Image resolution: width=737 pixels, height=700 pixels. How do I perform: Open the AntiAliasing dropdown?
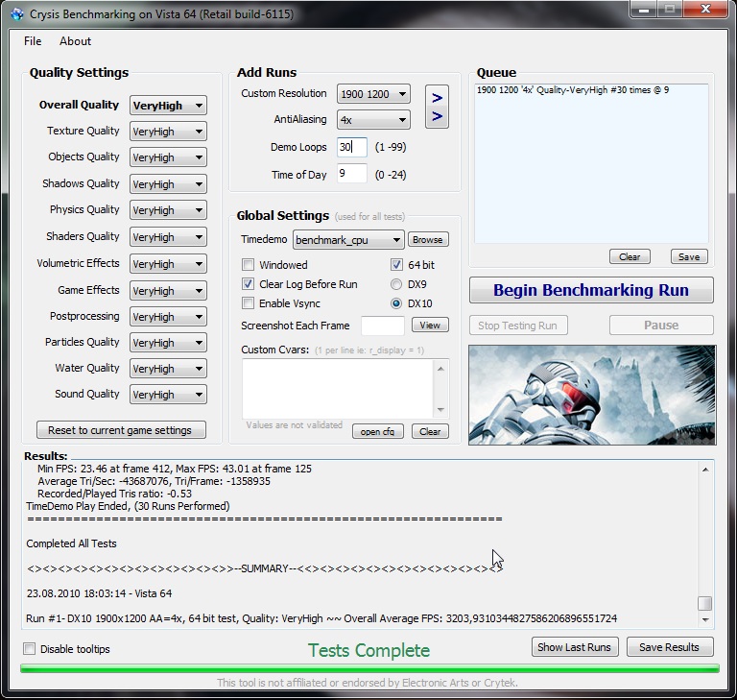click(373, 119)
